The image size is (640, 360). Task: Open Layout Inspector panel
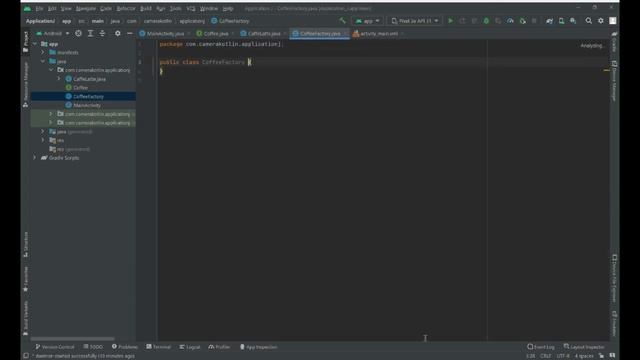coord(584,347)
